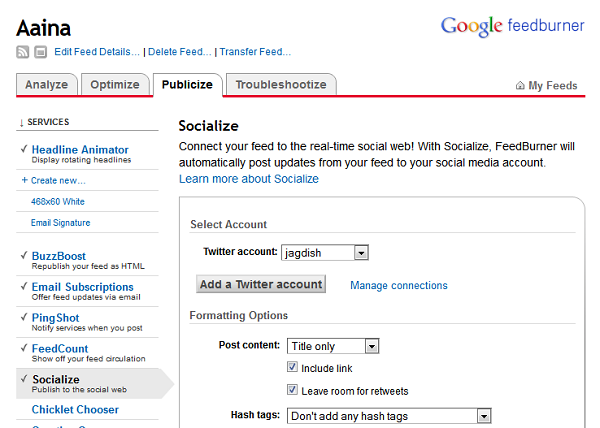Open the Email Signature animator
Screen dimensions: 600x428
click(60, 223)
